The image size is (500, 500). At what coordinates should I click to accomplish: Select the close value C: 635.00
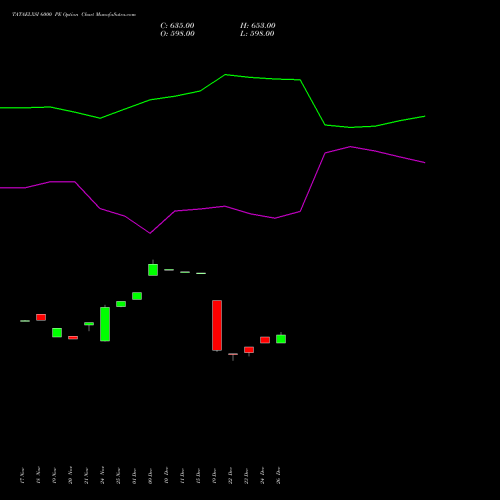point(177,26)
